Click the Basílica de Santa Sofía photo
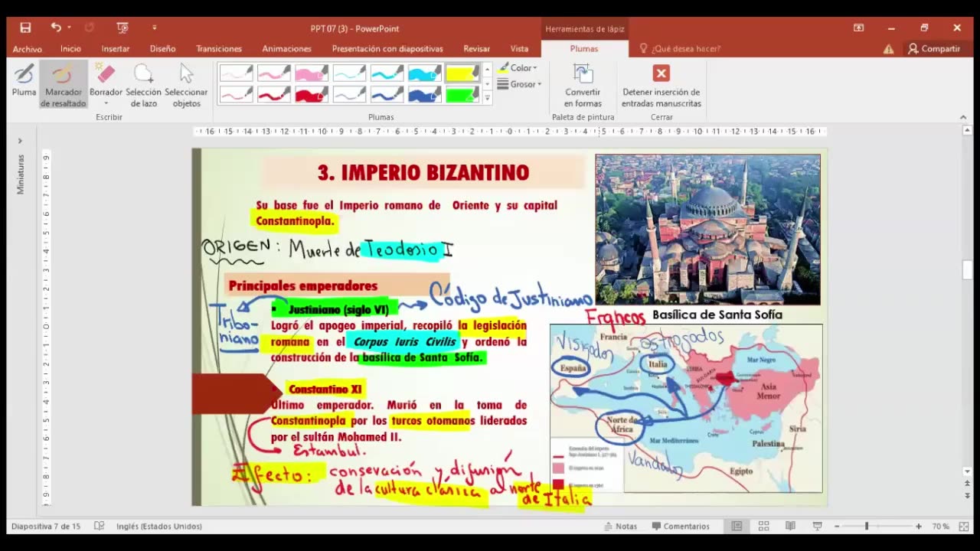 coord(707,230)
